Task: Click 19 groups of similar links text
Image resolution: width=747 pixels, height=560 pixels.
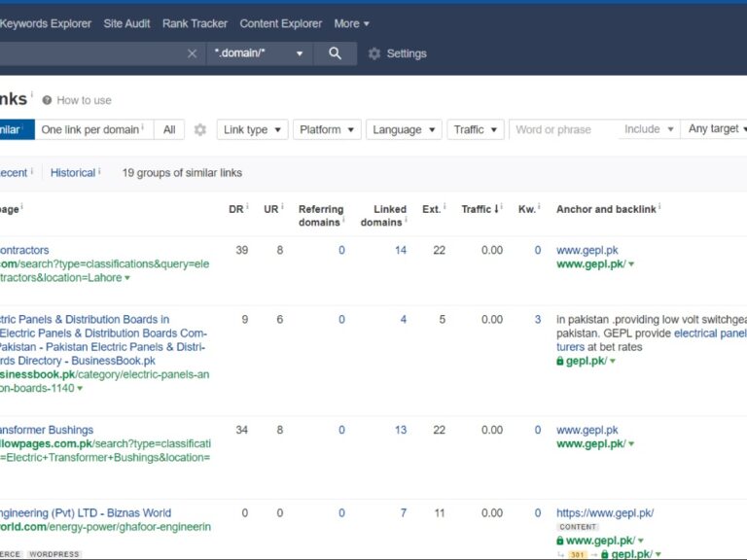Action: point(182,173)
